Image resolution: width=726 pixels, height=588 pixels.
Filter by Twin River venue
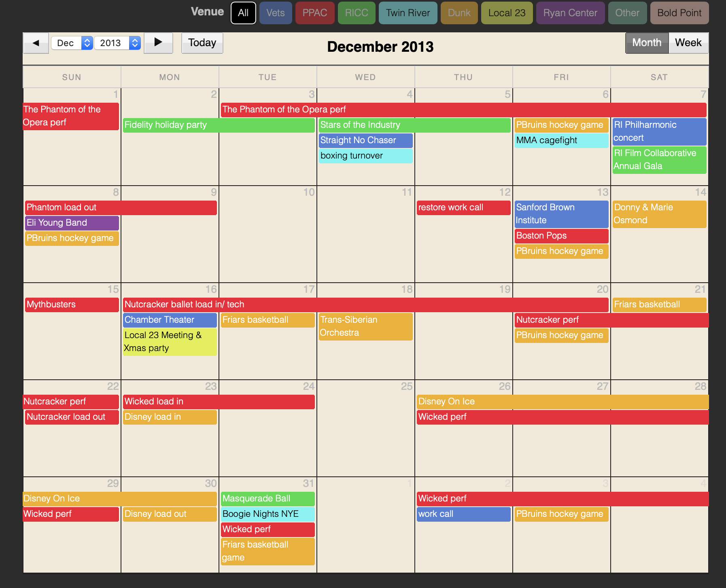(408, 13)
